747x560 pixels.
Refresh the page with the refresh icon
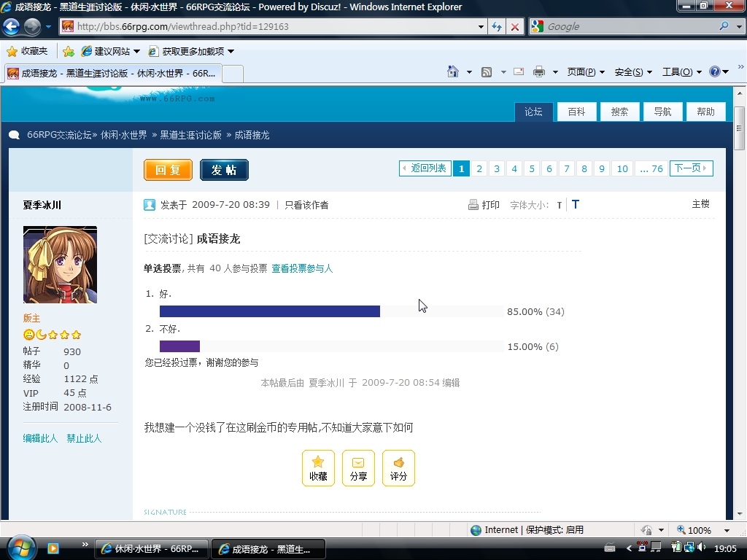(497, 27)
